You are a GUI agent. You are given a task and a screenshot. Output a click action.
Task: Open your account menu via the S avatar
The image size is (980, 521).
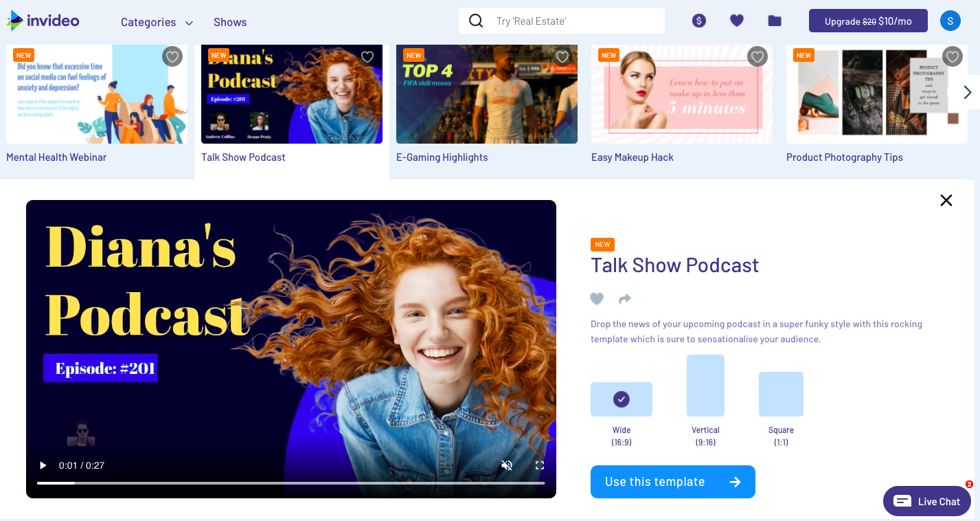pyautogui.click(x=950, y=21)
